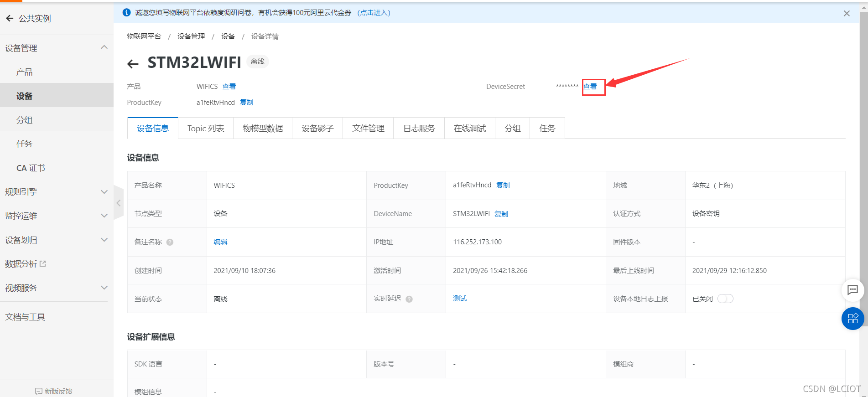This screenshot has height=397, width=868.
Task: Click 测试 for 实时延迟
Action: (x=460, y=299)
